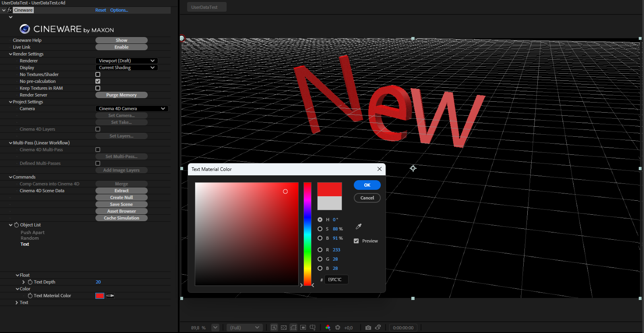Select Text in Object List
644x333 pixels.
(x=25, y=244)
